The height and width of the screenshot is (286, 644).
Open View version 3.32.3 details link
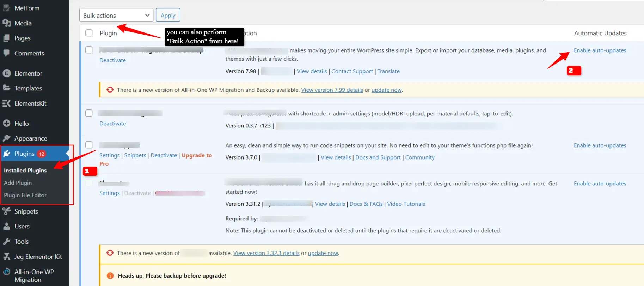[266, 253]
